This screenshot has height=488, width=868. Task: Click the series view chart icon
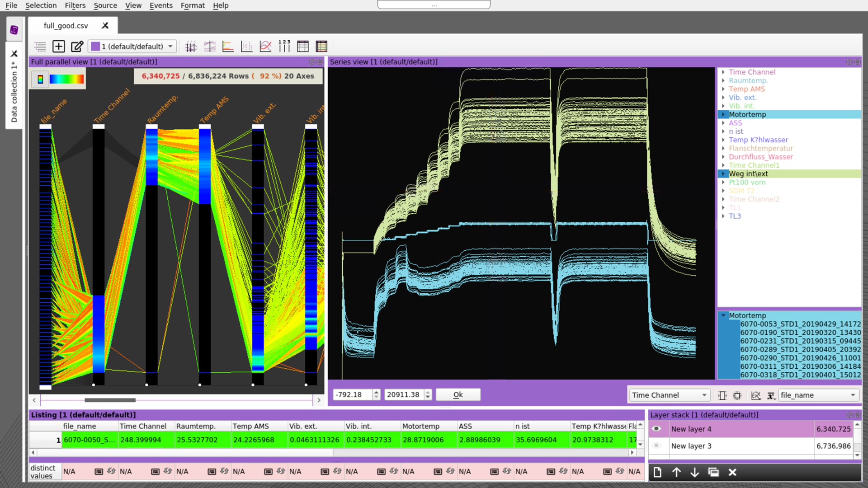click(265, 47)
